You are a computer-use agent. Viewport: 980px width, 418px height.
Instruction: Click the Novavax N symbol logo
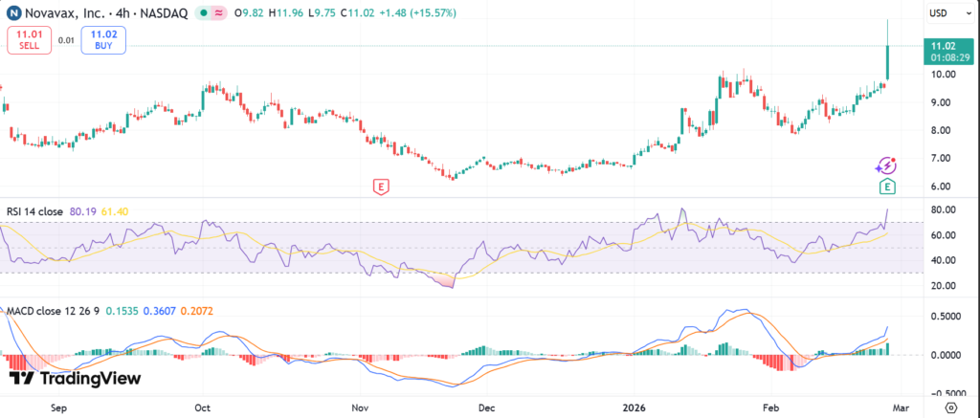(x=13, y=13)
